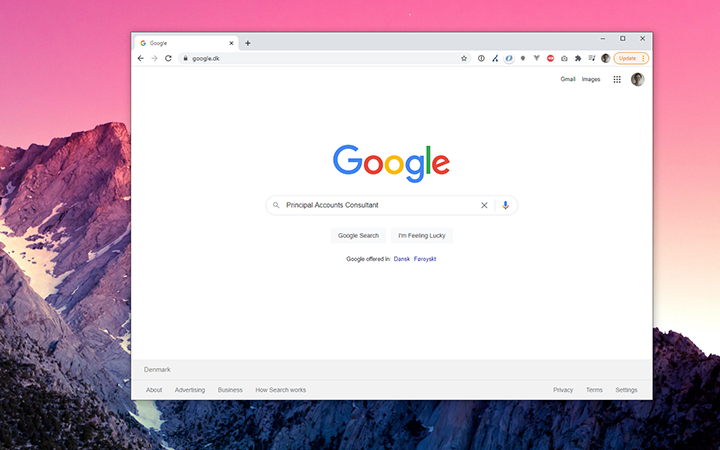This screenshot has width=720, height=450.
Task: Open the gray Y-shaped extension icon
Action: coord(536,58)
